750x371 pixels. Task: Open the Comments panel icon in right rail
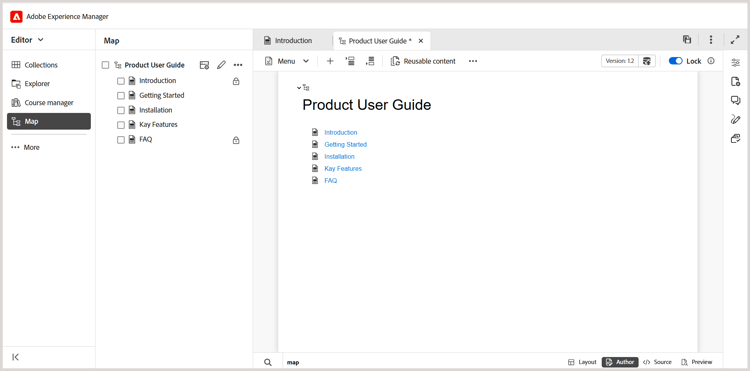(x=736, y=100)
